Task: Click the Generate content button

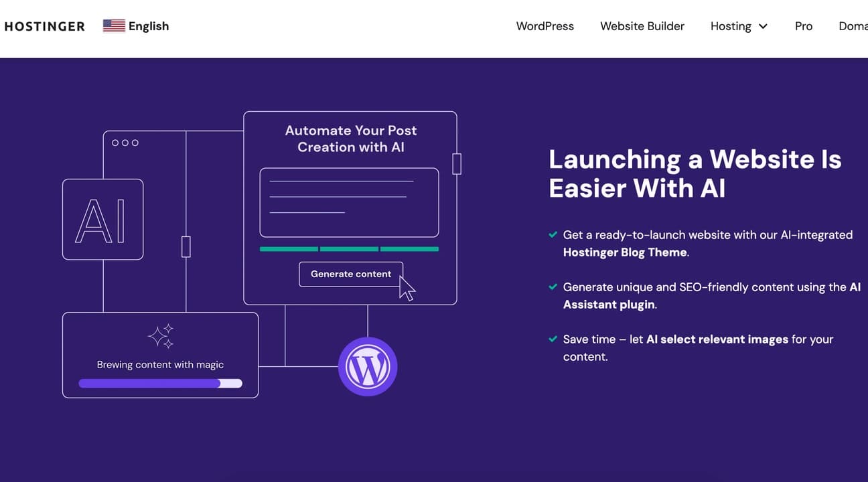Action: (x=351, y=274)
